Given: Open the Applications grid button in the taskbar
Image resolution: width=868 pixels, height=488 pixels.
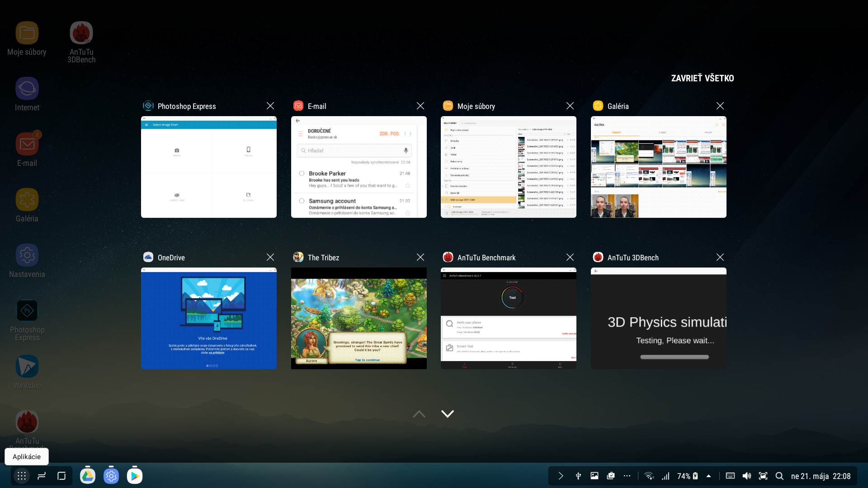Looking at the screenshot, I should pyautogui.click(x=21, y=476).
